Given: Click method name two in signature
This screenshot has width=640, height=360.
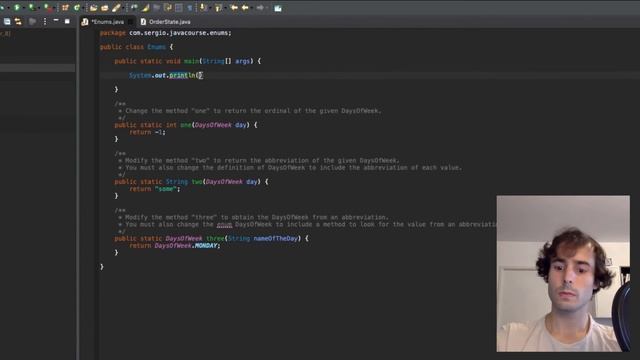Looking at the screenshot, I should tap(197, 182).
